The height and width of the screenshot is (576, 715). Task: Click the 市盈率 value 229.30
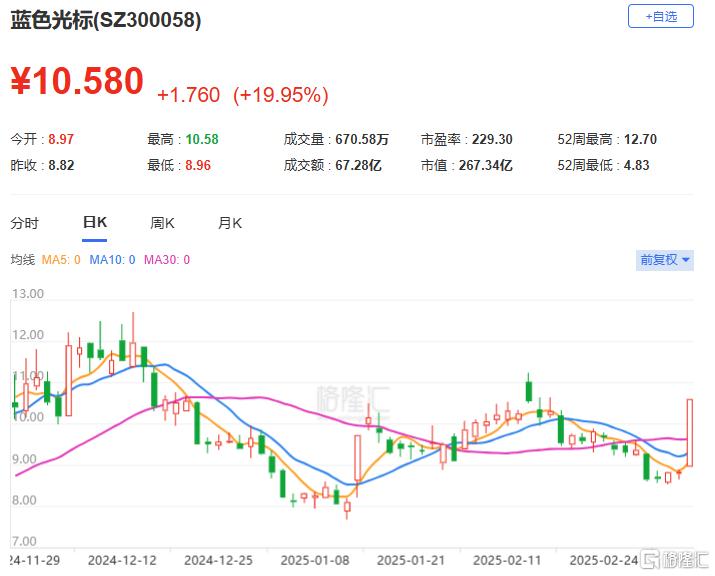492,139
